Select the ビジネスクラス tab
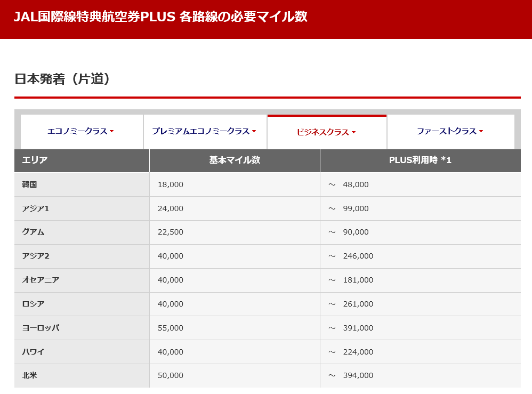Viewport: 532px width, 394px height. 327,132
